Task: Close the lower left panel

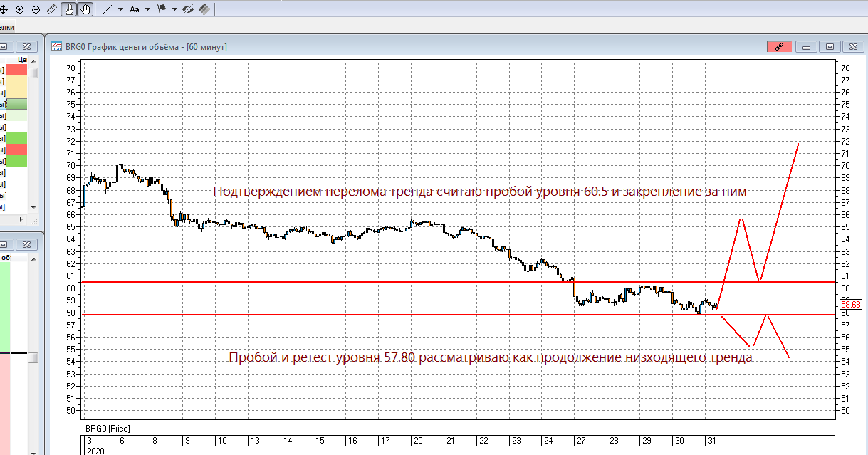Action: click(x=26, y=244)
